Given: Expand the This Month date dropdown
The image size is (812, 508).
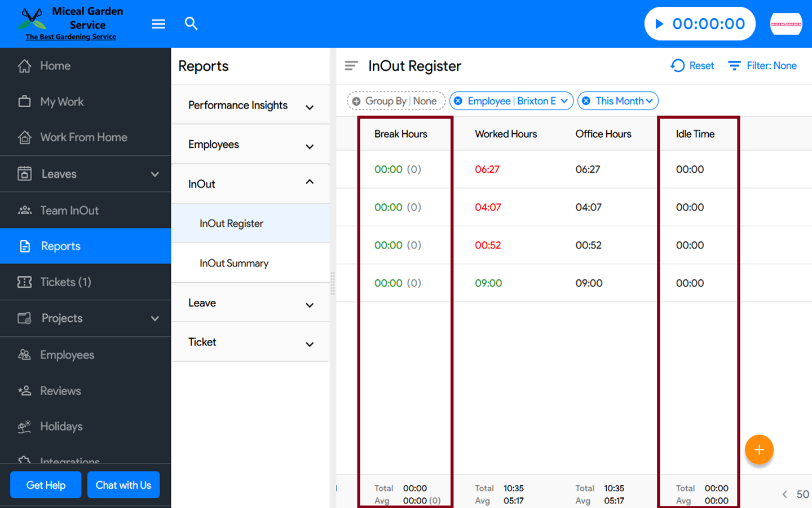Looking at the screenshot, I should pyautogui.click(x=649, y=101).
